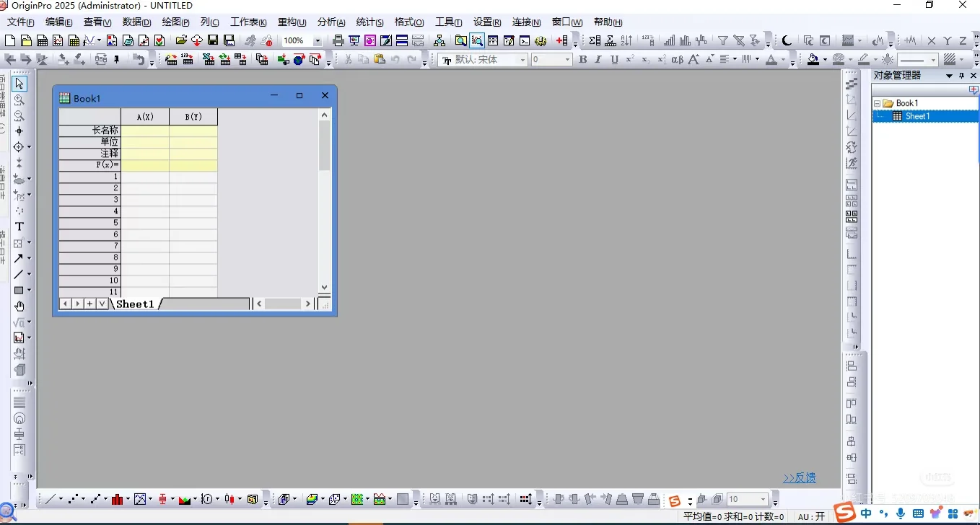Open the font name dropdown
This screenshot has width=980, height=525.
(x=523, y=60)
